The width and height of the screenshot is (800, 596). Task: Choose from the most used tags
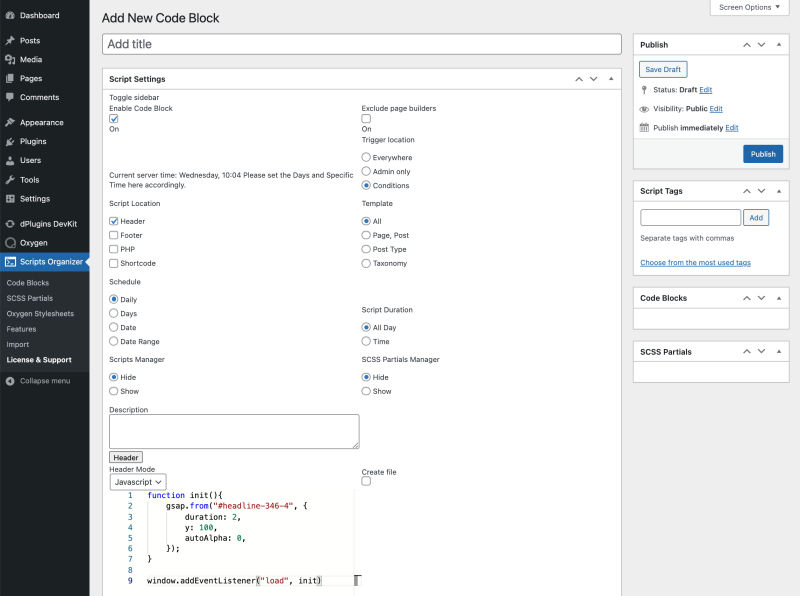pos(695,262)
